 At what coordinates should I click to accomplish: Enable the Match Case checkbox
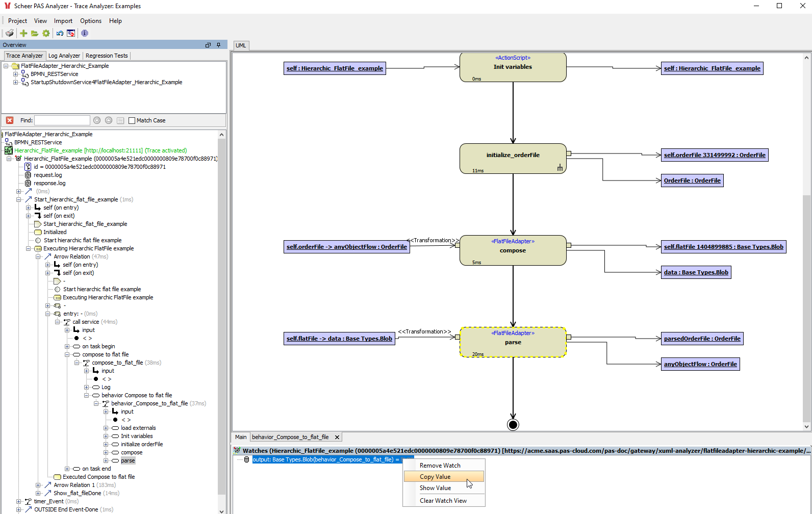tap(132, 120)
